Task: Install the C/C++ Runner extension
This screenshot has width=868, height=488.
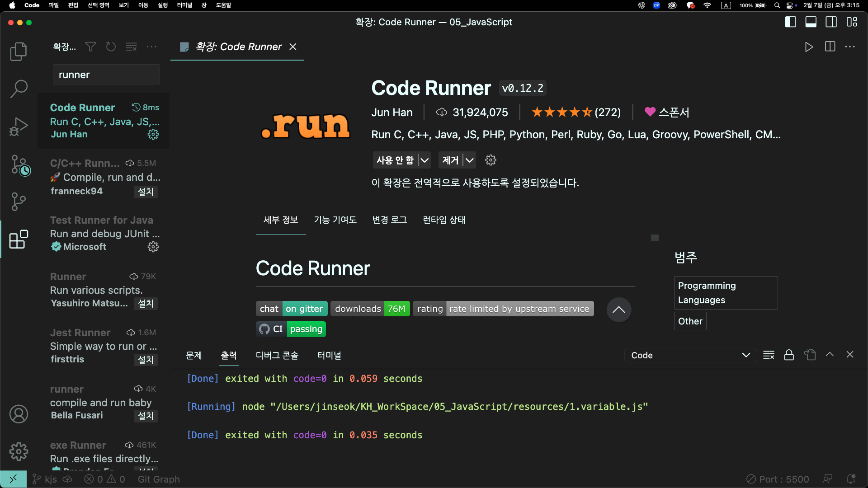Action: 146,192
